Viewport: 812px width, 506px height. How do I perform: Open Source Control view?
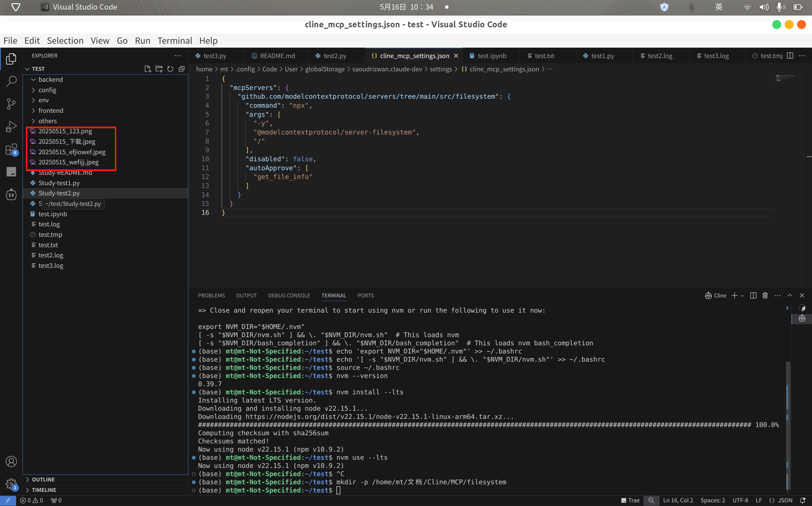[x=11, y=104]
